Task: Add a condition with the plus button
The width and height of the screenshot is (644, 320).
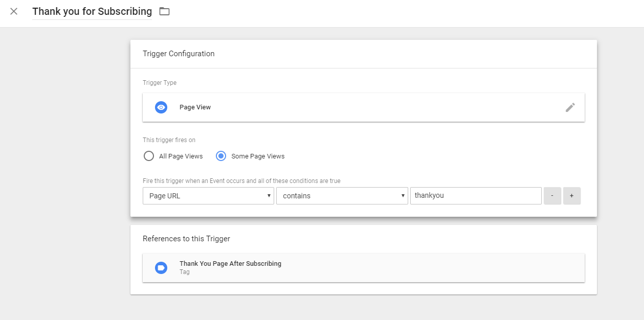Action: pyautogui.click(x=571, y=196)
